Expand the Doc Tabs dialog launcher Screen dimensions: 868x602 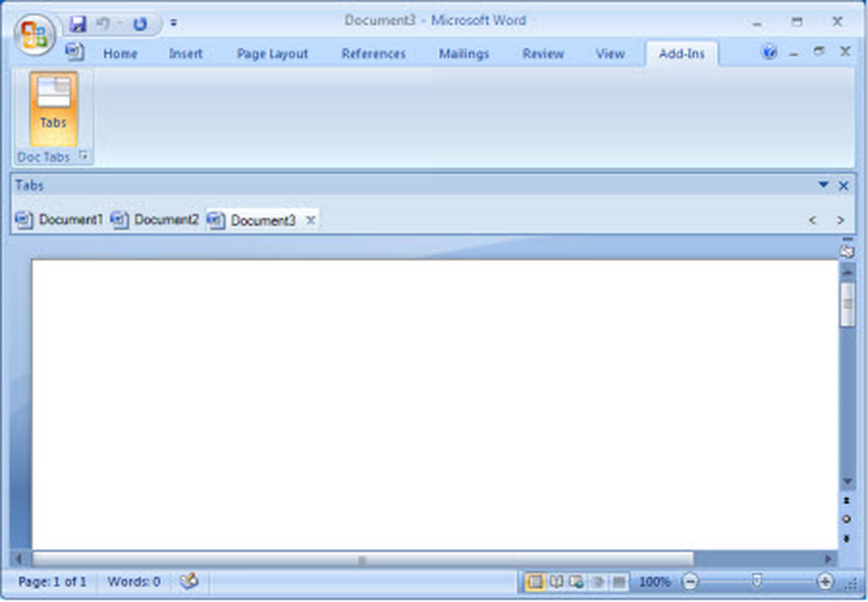[x=85, y=156]
